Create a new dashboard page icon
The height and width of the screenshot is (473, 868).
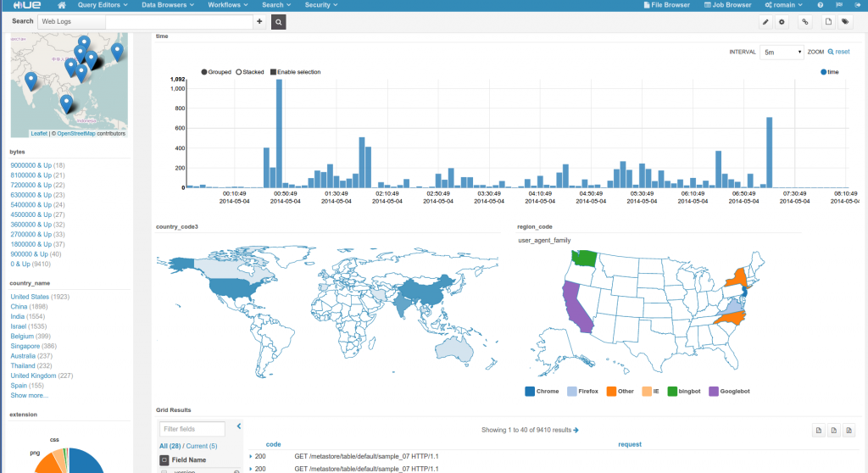pyautogui.click(x=828, y=22)
